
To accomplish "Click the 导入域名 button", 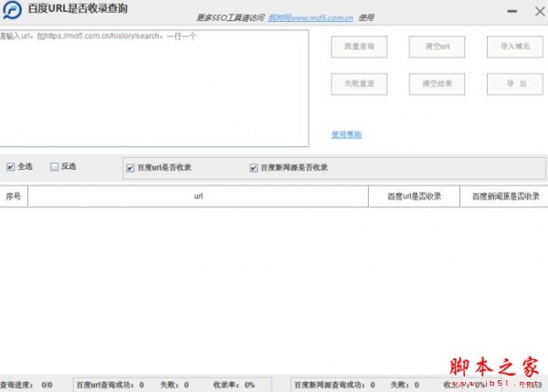I will 515,47.
